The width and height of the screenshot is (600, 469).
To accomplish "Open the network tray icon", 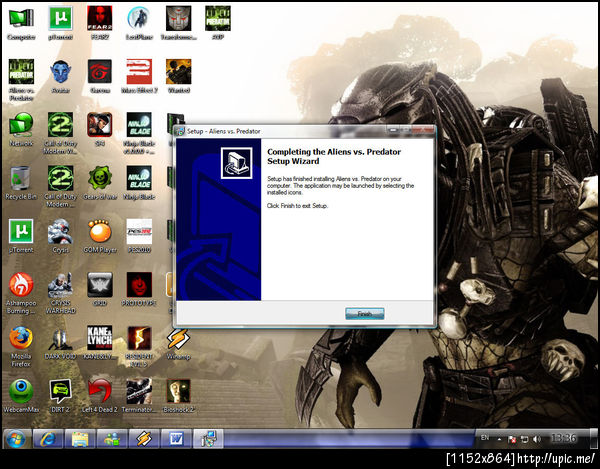I will point(525,439).
